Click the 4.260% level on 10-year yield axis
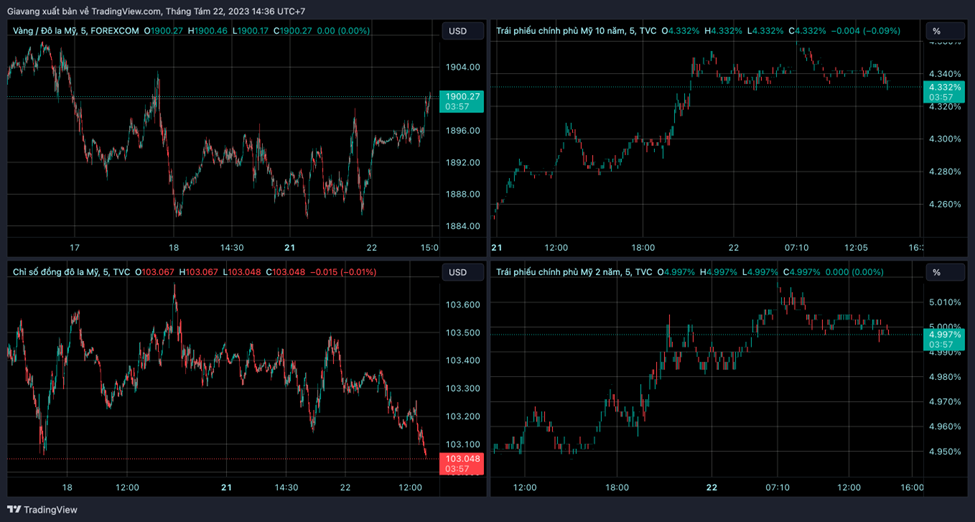975x522 pixels. pos(944,205)
